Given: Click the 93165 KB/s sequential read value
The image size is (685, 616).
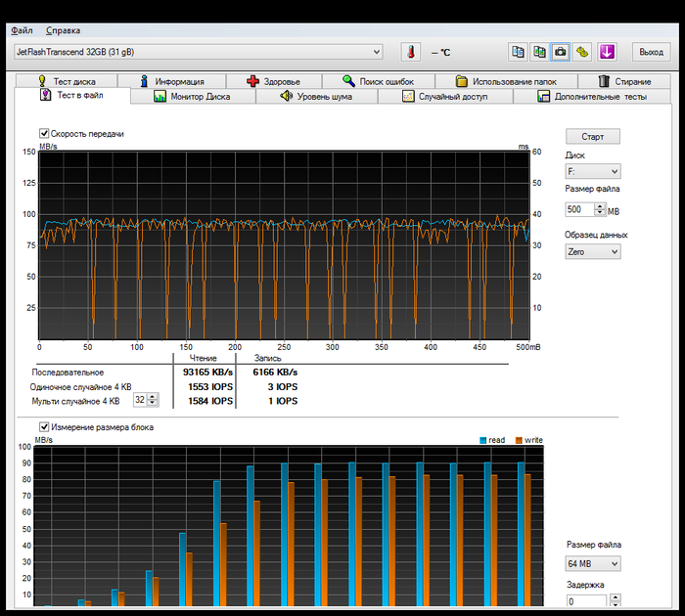Looking at the screenshot, I should point(207,372).
